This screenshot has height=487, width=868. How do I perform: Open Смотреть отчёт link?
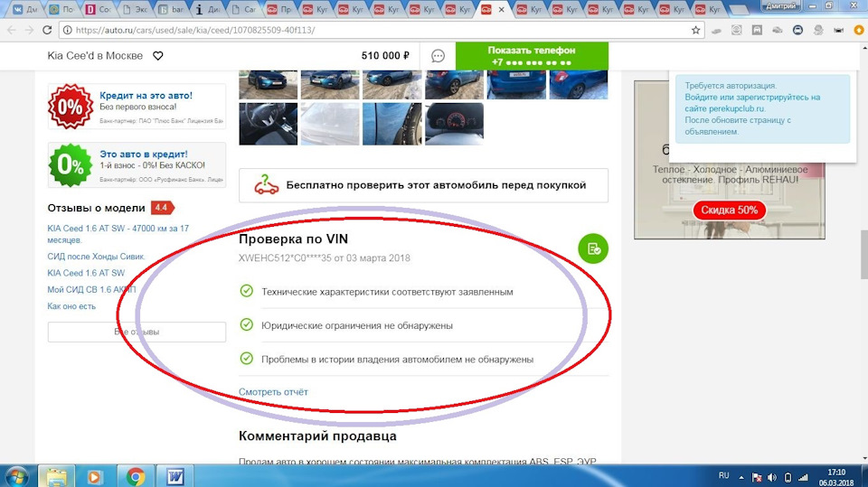pos(273,392)
